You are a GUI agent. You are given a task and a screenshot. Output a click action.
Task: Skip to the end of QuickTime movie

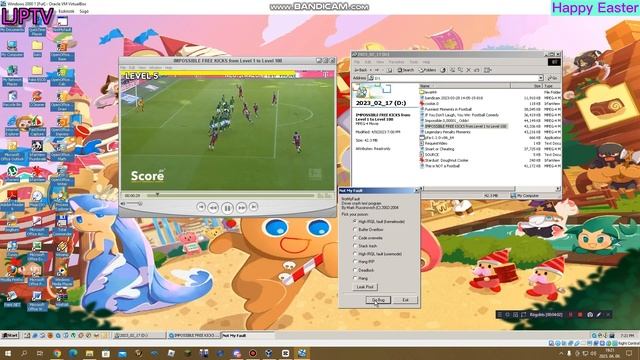point(253,207)
